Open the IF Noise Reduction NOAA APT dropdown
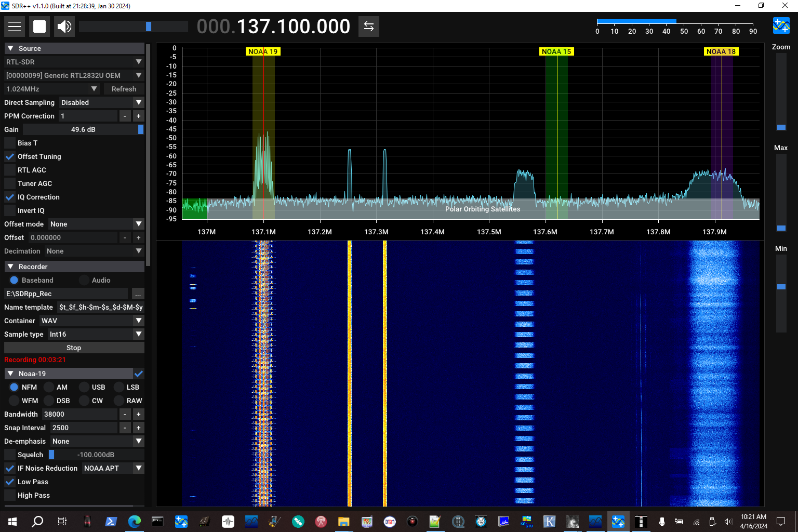The height and width of the screenshot is (532, 798). [x=113, y=468]
